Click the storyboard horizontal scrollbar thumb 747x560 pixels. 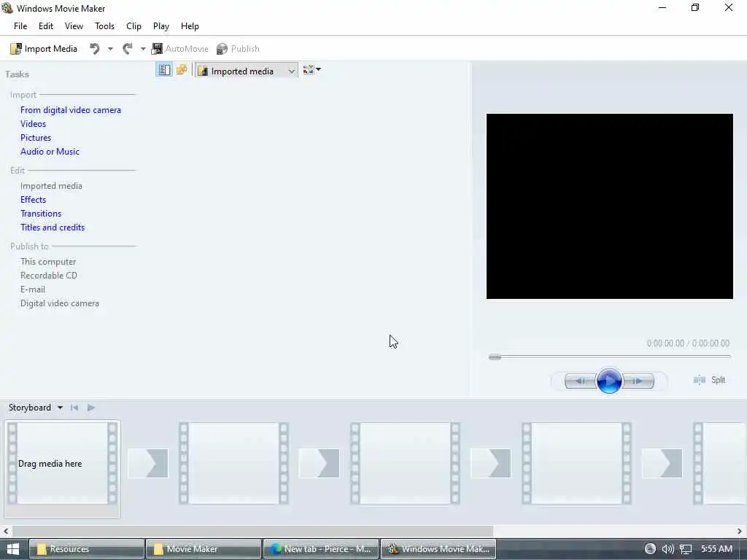[253, 531]
